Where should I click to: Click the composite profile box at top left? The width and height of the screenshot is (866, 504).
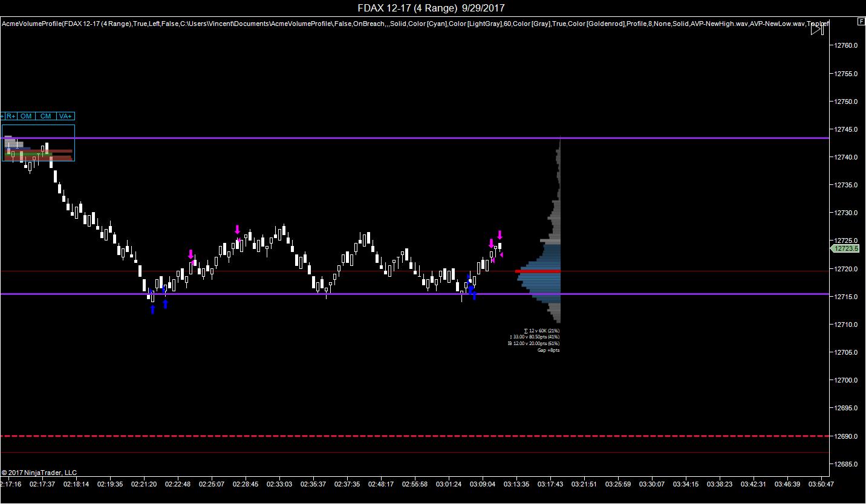37,143
